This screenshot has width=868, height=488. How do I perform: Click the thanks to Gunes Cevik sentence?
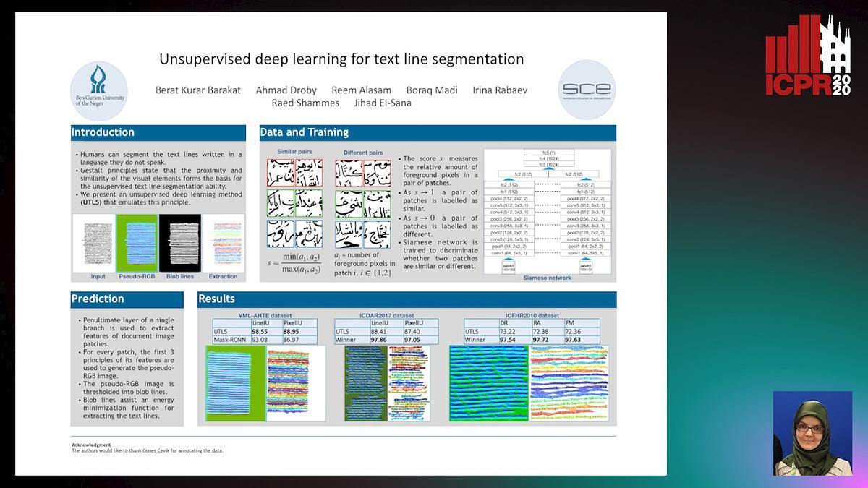[148, 450]
